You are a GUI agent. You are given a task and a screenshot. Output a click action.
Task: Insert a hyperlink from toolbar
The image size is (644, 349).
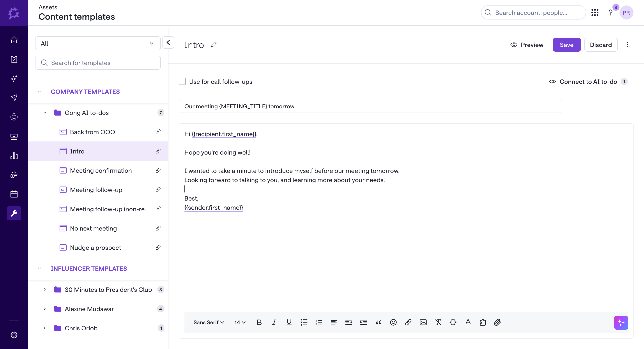tap(408, 322)
